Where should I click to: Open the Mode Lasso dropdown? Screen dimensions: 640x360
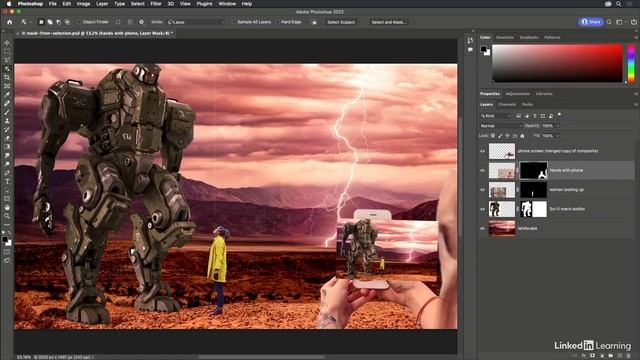click(x=196, y=22)
